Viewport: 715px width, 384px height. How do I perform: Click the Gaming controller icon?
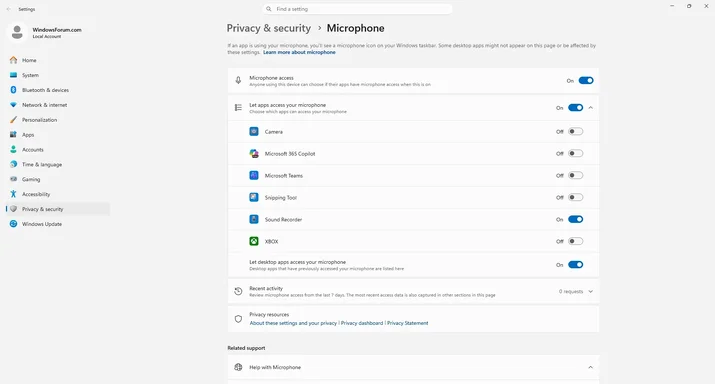[14, 179]
